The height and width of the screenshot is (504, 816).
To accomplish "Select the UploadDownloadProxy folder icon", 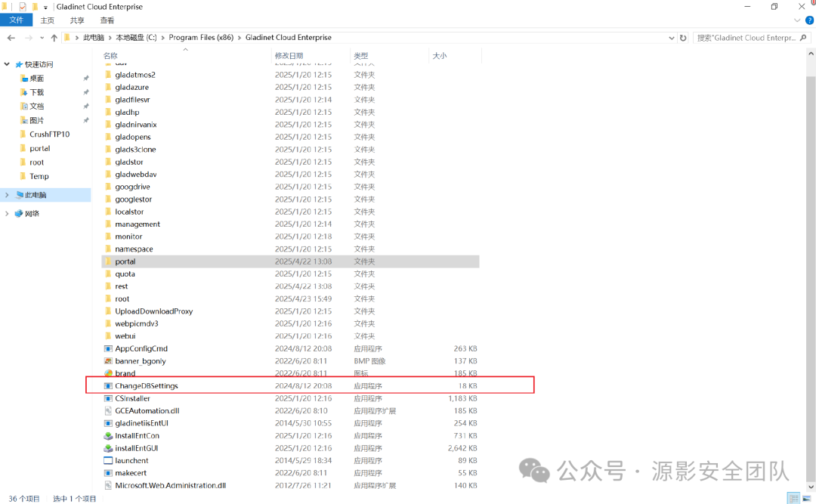I will pyautogui.click(x=108, y=311).
